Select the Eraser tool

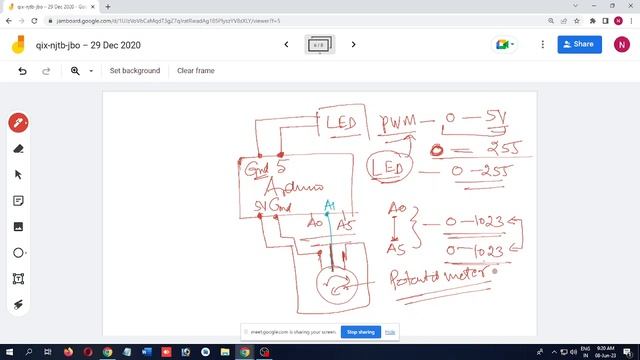[18, 149]
